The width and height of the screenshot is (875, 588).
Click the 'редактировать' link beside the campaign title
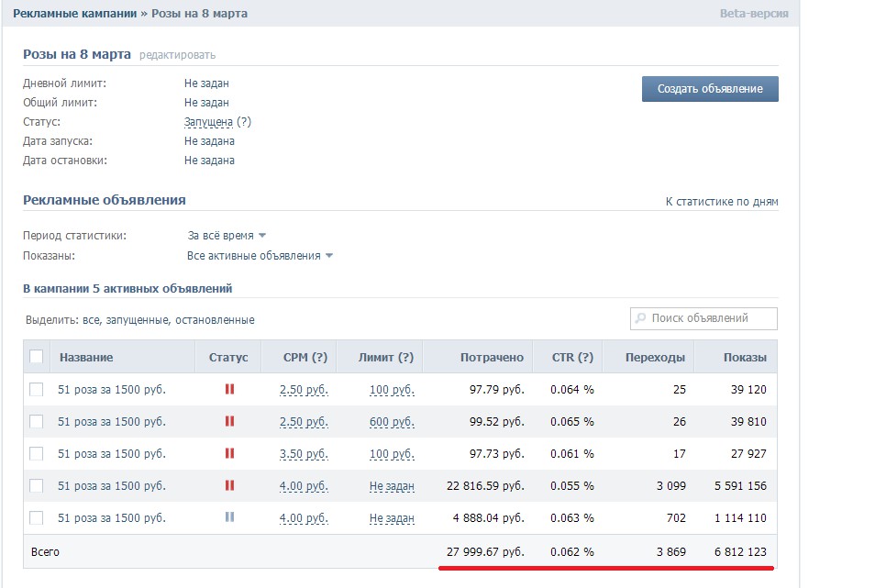177,55
